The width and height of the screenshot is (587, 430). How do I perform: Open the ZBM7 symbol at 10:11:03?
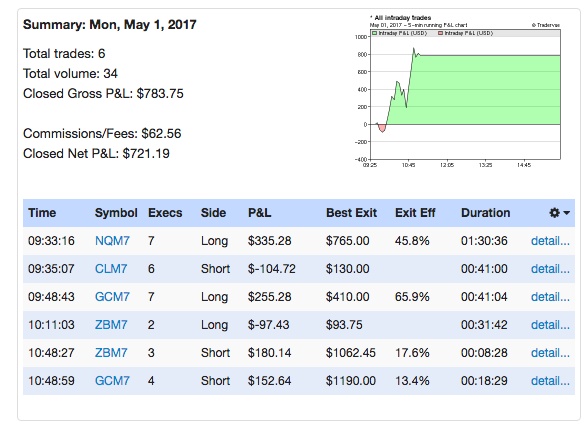[x=111, y=324]
